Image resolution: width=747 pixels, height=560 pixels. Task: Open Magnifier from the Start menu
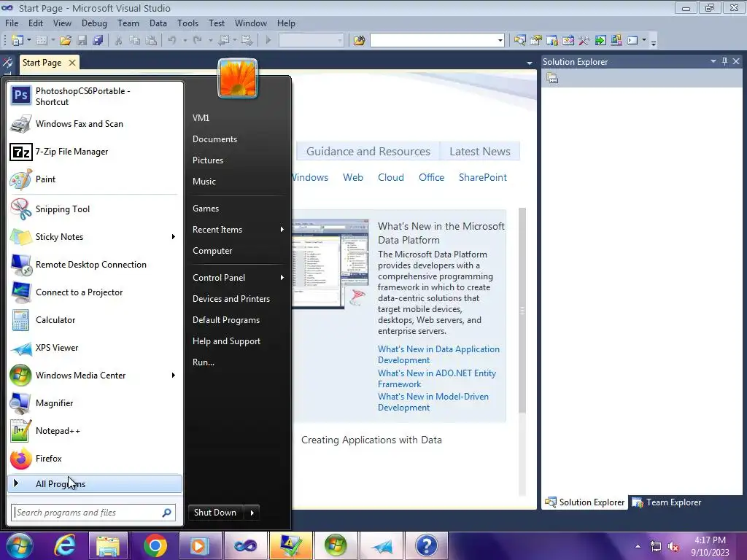pyautogui.click(x=96, y=403)
